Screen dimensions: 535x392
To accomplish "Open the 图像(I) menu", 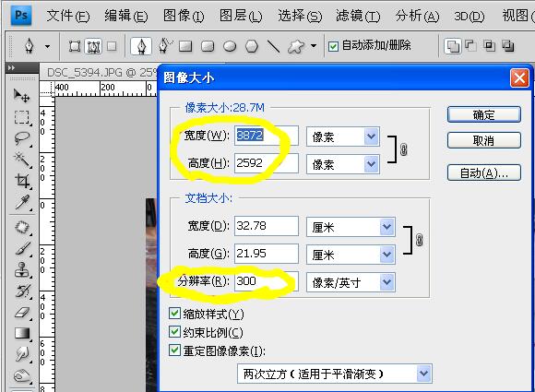I will point(184,16).
